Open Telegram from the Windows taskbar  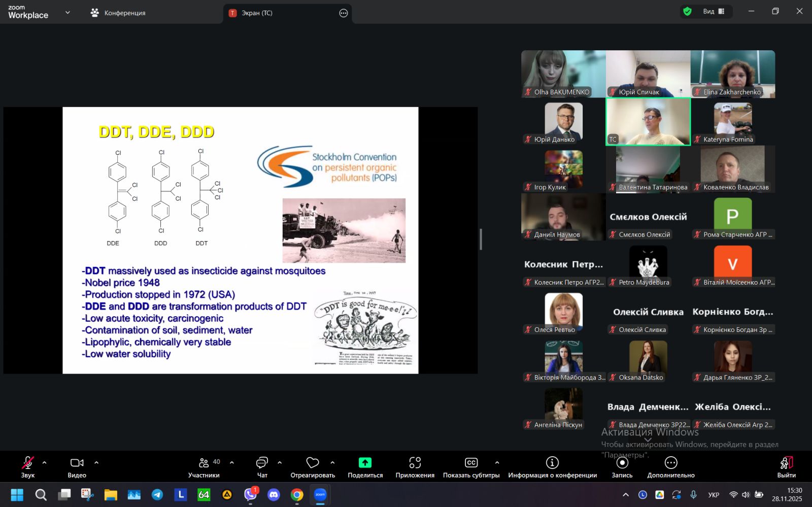157,495
